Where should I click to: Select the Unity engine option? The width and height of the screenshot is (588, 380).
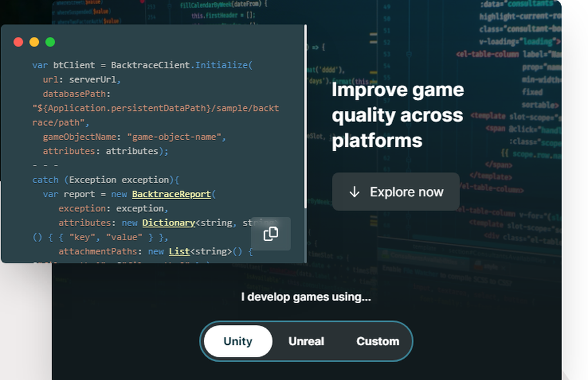pos(238,341)
